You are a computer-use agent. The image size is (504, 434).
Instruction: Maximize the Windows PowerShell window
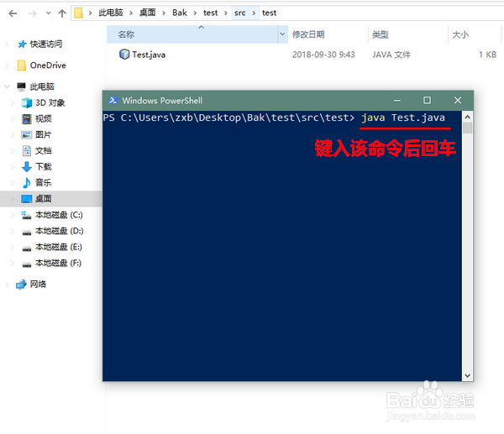point(427,100)
